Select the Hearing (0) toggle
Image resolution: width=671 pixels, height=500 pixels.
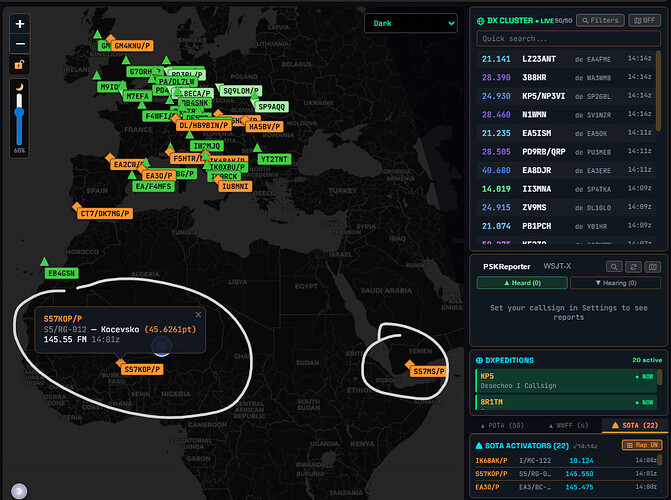coord(616,283)
